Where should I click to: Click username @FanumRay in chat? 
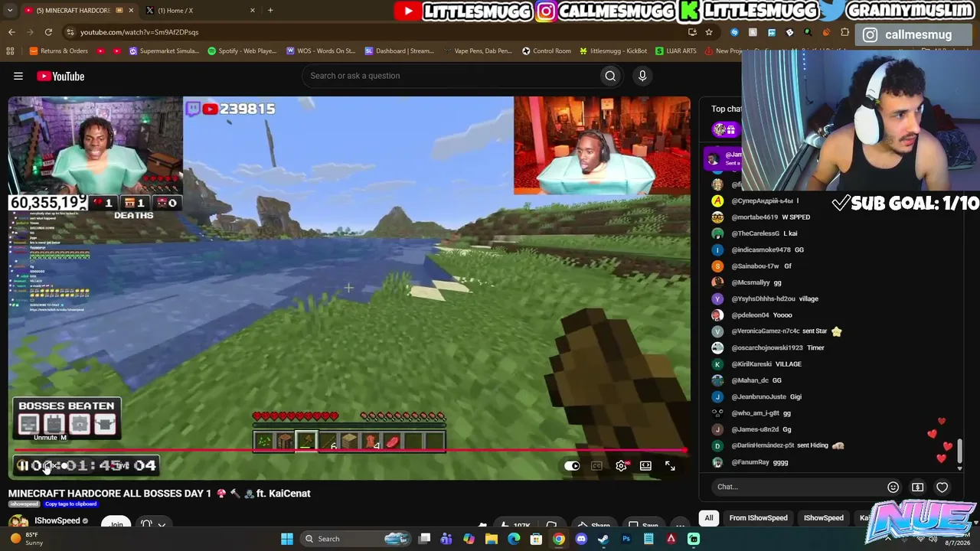(x=750, y=462)
